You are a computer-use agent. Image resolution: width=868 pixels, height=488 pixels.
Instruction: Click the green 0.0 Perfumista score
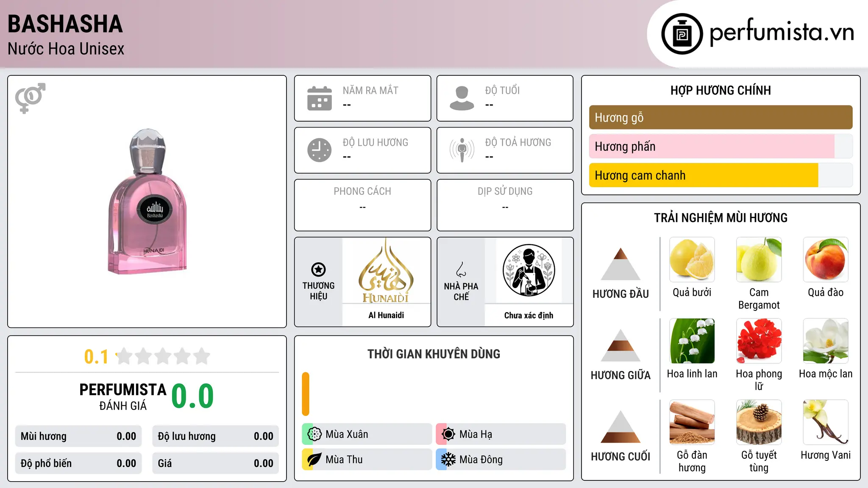[192, 396]
